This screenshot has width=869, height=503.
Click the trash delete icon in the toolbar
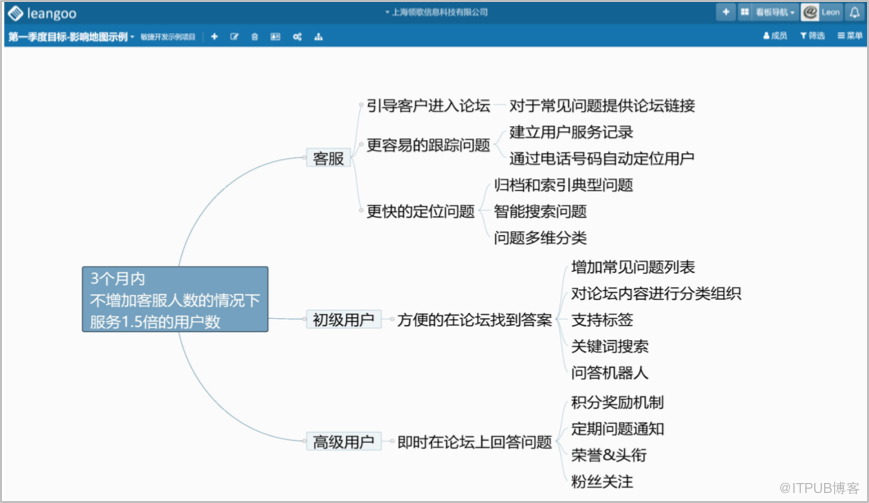click(254, 37)
